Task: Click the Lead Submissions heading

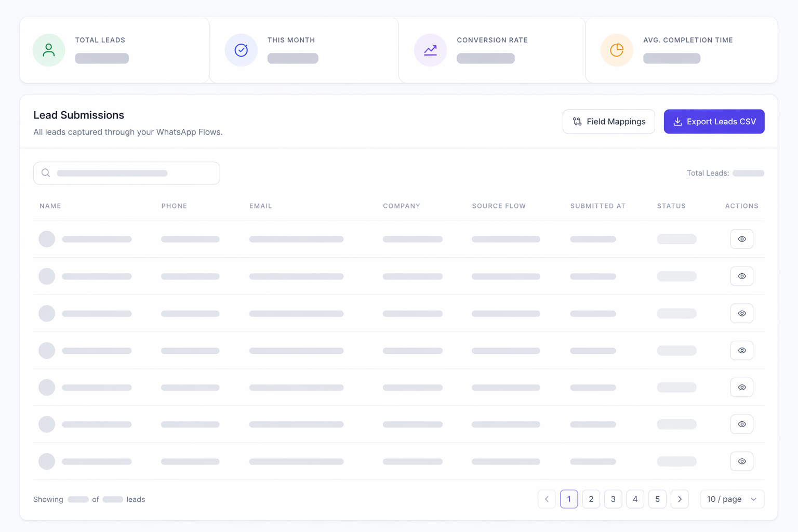Action: tap(79, 115)
